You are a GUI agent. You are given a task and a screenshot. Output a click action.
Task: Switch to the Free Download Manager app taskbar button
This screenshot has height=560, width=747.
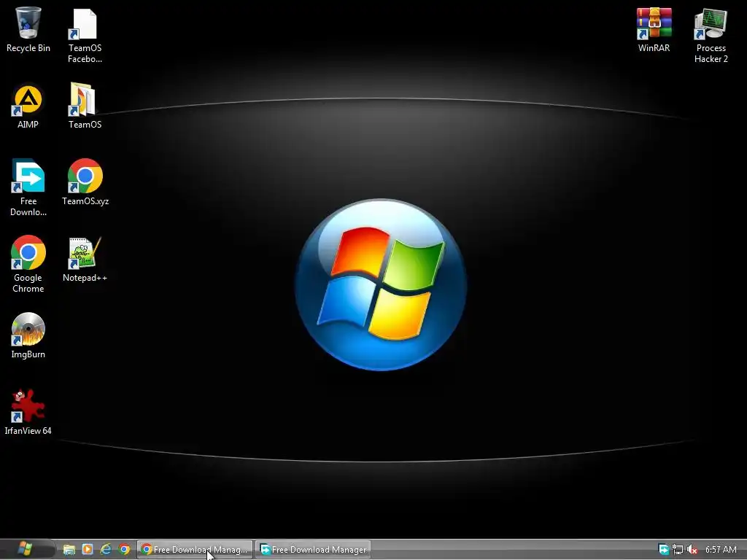313,550
